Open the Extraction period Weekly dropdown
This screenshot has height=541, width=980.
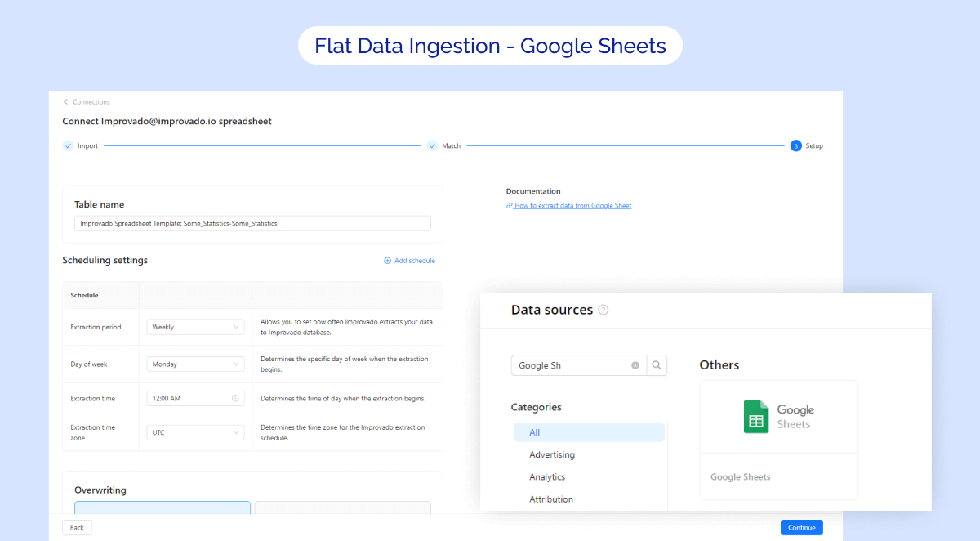[x=196, y=327]
